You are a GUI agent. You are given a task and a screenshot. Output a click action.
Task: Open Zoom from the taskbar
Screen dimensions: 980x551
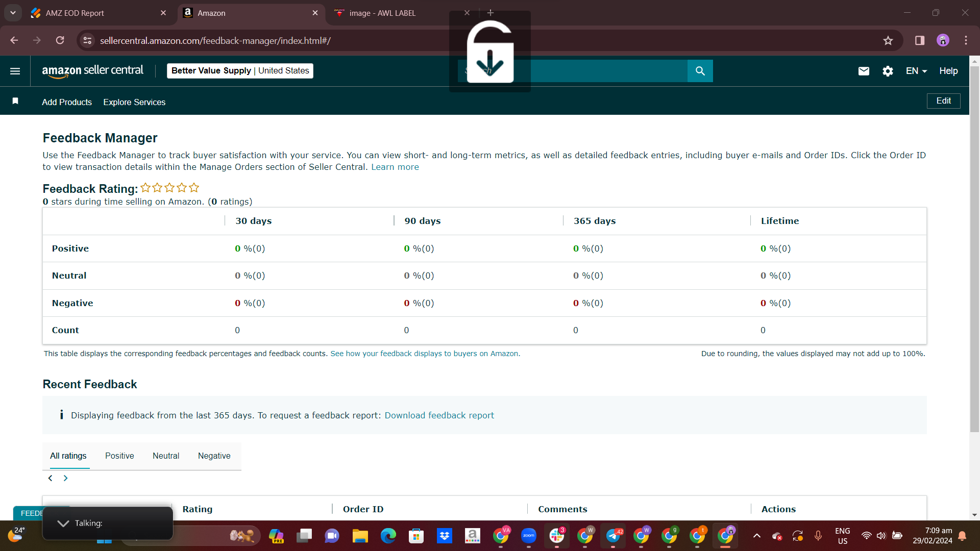[x=529, y=536]
